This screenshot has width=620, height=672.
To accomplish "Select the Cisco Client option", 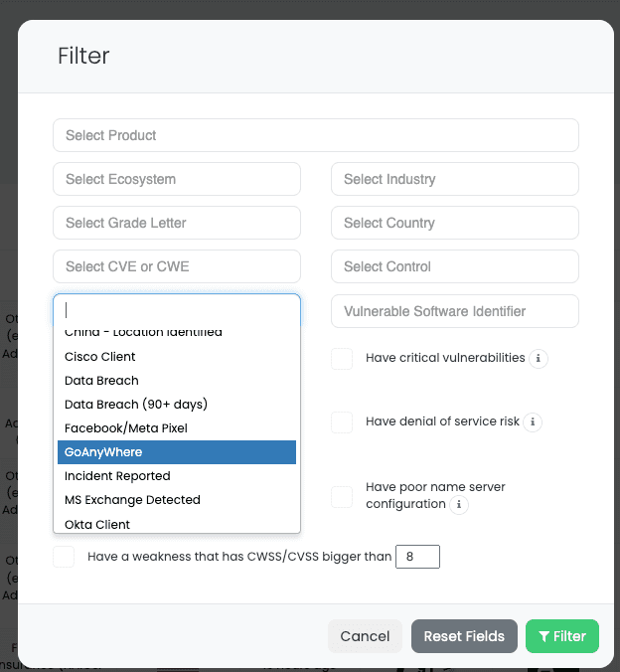I will pyautogui.click(x=100, y=357).
